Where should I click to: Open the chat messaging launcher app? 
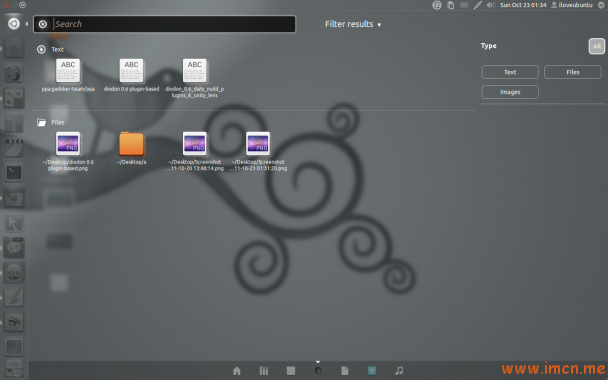(x=14, y=247)
